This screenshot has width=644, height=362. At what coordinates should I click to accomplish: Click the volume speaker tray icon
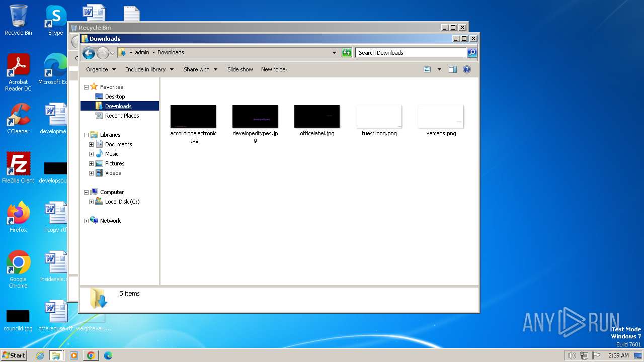tap(572, 355)
